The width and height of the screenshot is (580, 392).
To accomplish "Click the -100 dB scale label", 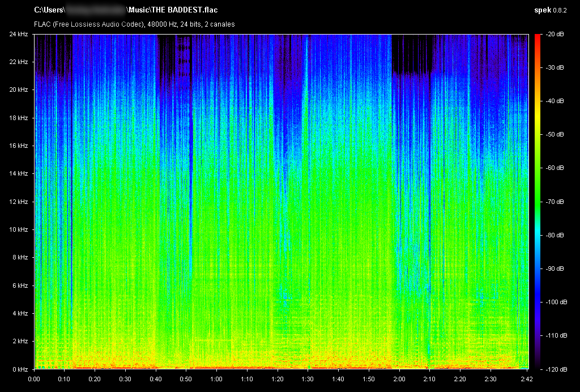I will click(x=556, y=302).
